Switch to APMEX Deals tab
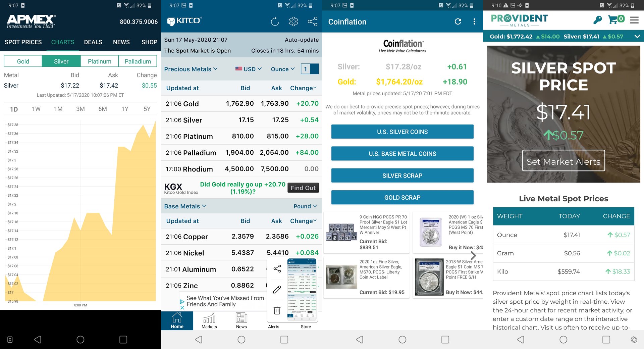644x349 pixels. tap(93, 42)
